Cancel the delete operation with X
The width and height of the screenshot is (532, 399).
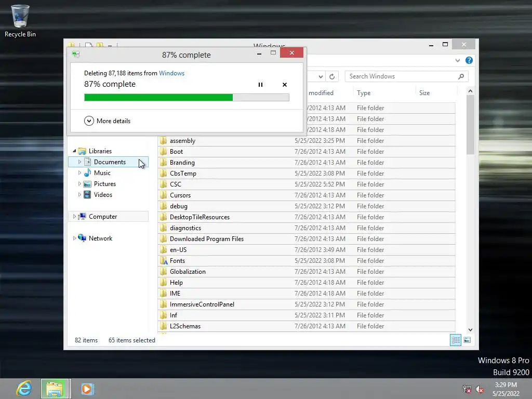285,85
